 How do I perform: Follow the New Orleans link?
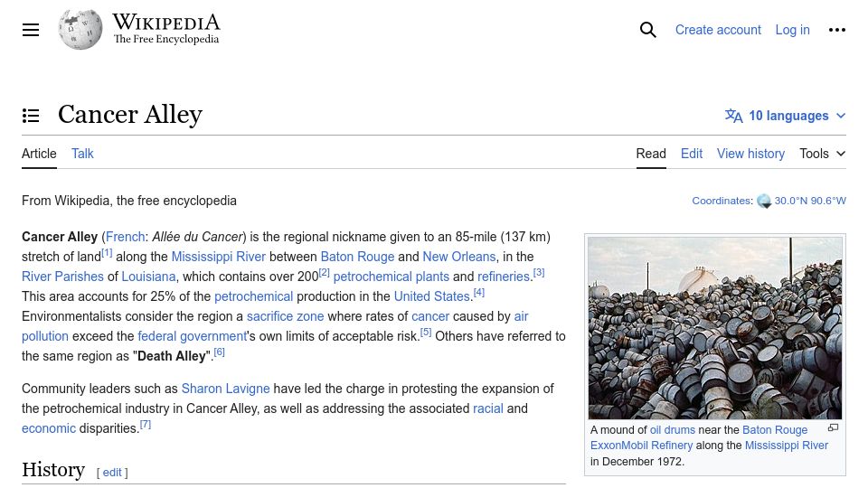[x=459, y=257]
